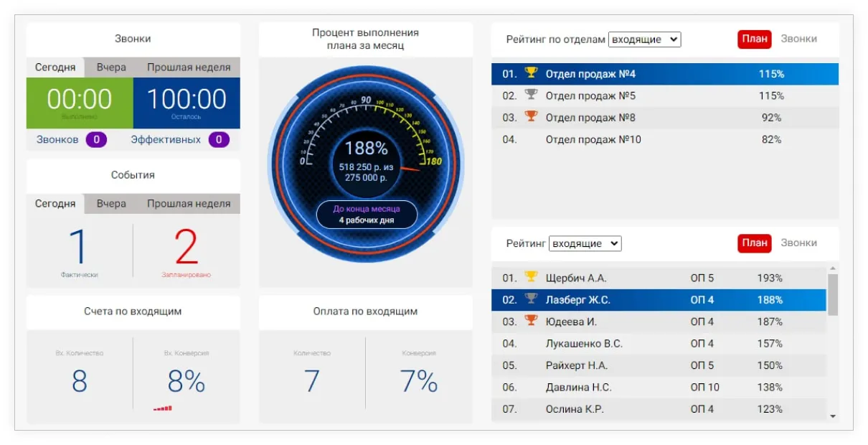Switch to Звонки in the employee Рейтинг panel
The height and width of the screenshot is (445, 868).
coord(798,243)
